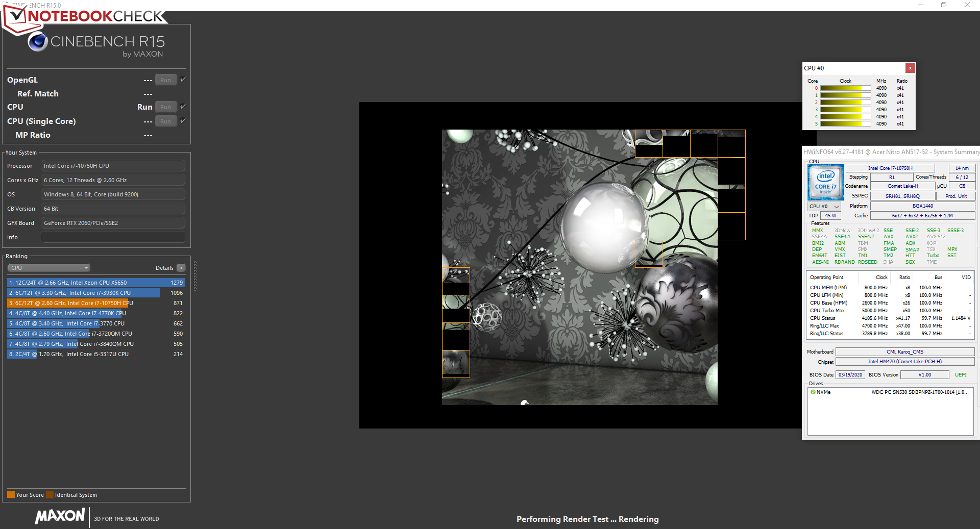Viewport: 980px width, 529px height.
Task: Select ranking entry Intel Core i7-3930K
Action: 96,293
